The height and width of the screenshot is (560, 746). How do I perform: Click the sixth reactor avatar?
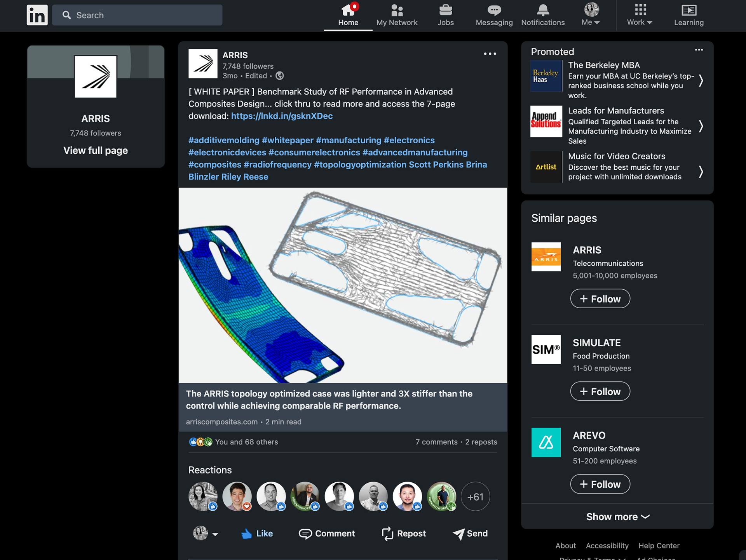coord(373,496)
